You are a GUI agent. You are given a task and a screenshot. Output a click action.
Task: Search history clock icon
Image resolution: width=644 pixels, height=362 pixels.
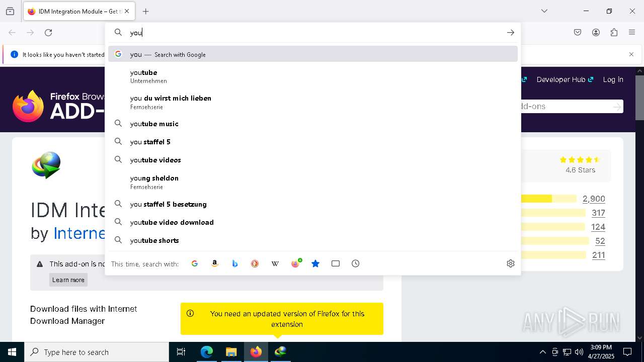pyautogui.click(x=356, y=263)
